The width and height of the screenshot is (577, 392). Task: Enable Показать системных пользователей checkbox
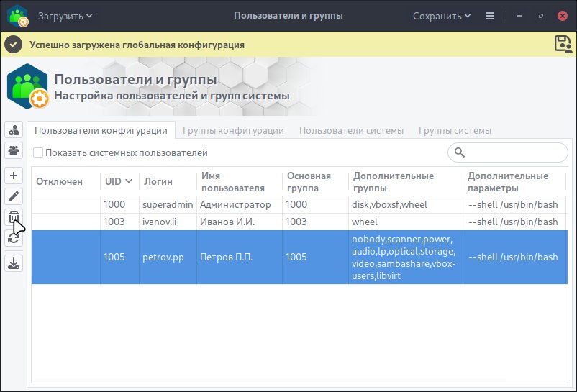tap(38, 152)
